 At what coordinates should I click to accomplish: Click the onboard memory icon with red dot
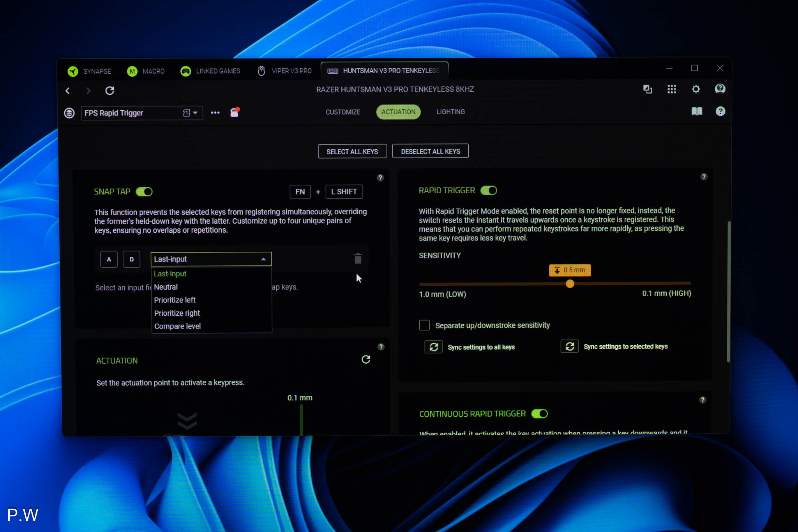(x=235, y=112)
